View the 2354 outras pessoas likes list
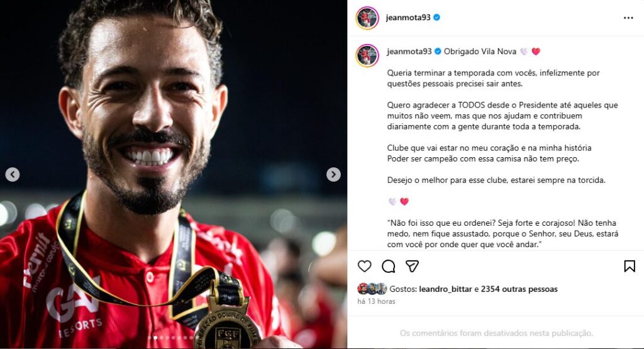644x349 pixels. click(x=519, y=289)
